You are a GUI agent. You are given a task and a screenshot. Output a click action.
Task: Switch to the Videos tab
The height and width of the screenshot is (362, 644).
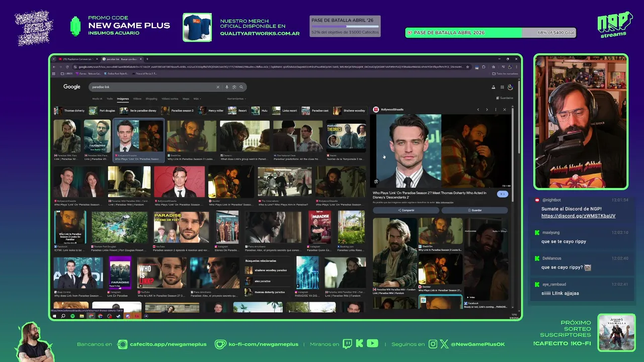[137, 99]
